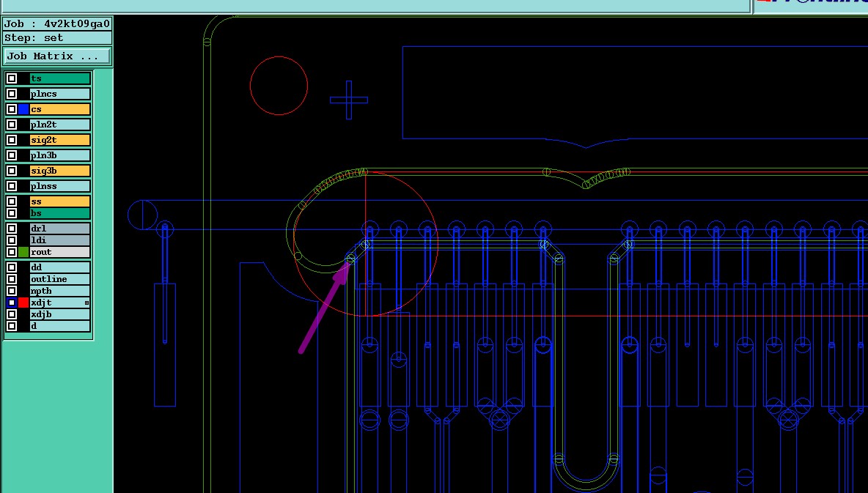
Task: Click the Job name field 4v2kt09ga0
Action: click(x=57, y=23)
